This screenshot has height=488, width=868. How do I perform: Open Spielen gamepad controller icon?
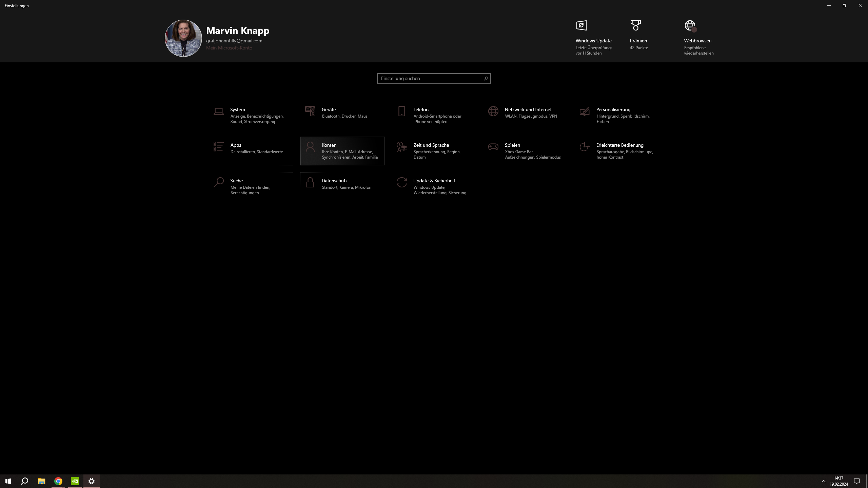tap(493, 147)
